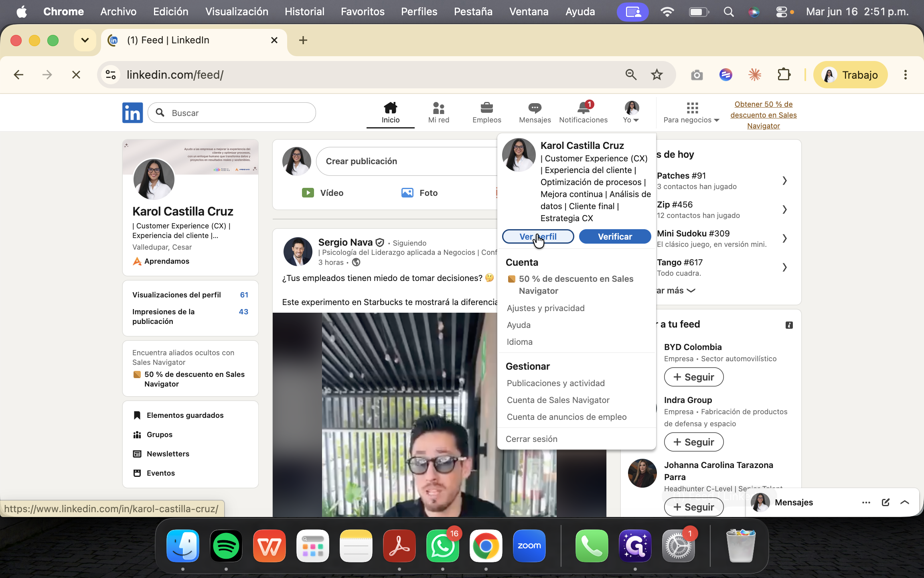Open Cuenta de Sales Navigator
Viewport: 924px width, 578px height.
pyautogui.click(x=558, y=400)
